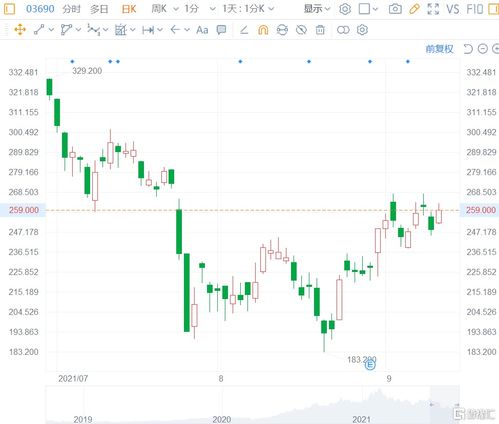The width and height of the screenshot is (499, 424).
Task: Switch to the 分时 tab
Action: pos(71,9)
